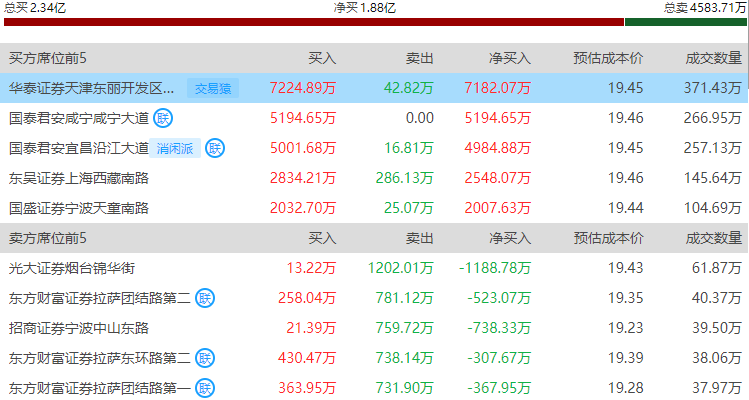
Task: Click 卖出 column header in buyer table
Action: click(x=419, y=58)
